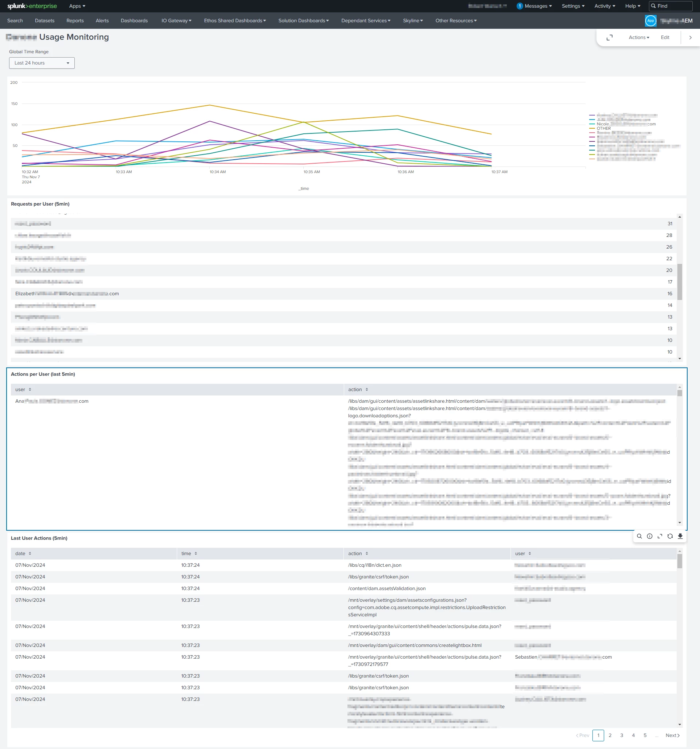Viewport: 700px width, 749px height.
Task: Enter dashboard fullscreen mode icon
Action: (x=609, y=38)
